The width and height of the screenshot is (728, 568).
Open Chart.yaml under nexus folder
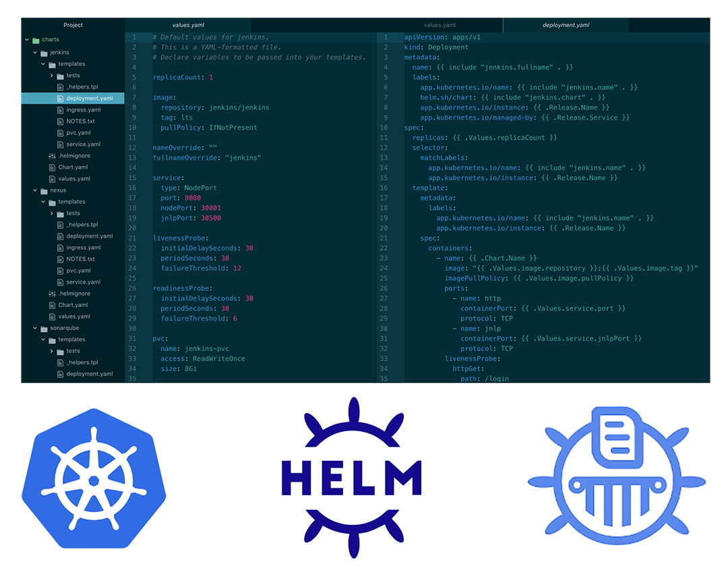[73, 306]
